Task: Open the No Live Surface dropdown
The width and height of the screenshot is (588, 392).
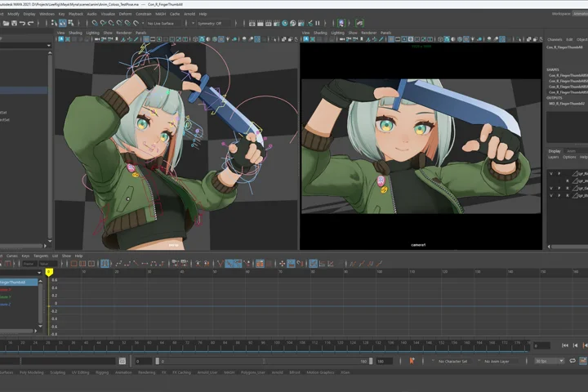Action: (162, 23)
